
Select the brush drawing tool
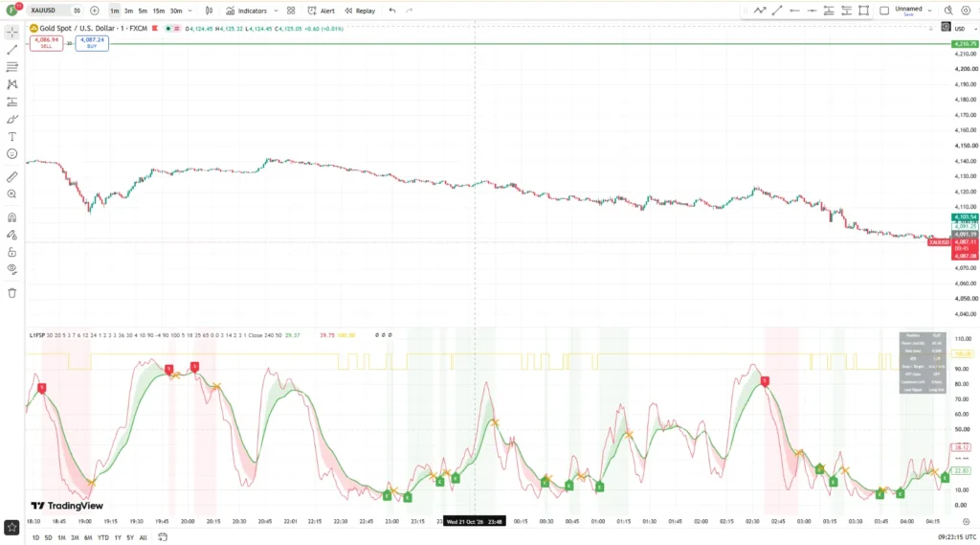(11, 120)
